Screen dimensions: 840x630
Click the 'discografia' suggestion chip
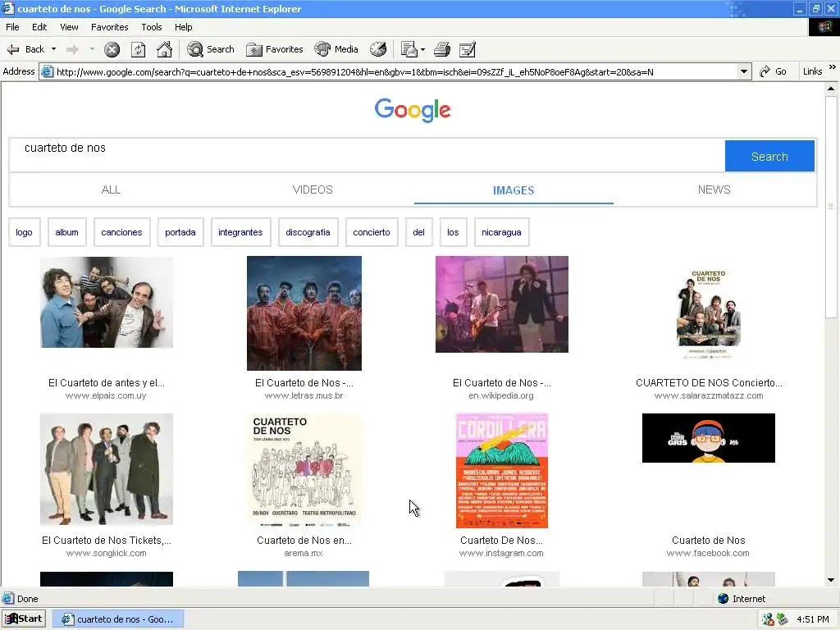pos(308,232)
